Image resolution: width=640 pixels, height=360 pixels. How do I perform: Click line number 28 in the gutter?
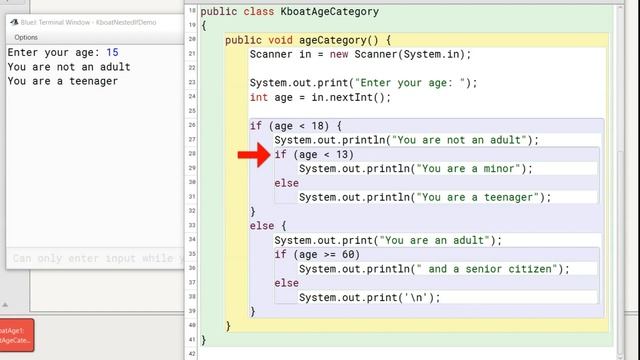(x=192, y=153)
